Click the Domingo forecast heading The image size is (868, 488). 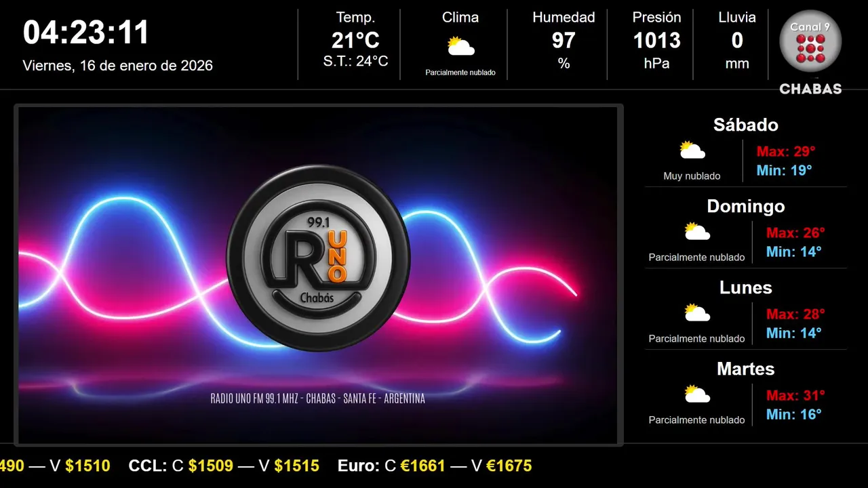(x=746, y=206)
